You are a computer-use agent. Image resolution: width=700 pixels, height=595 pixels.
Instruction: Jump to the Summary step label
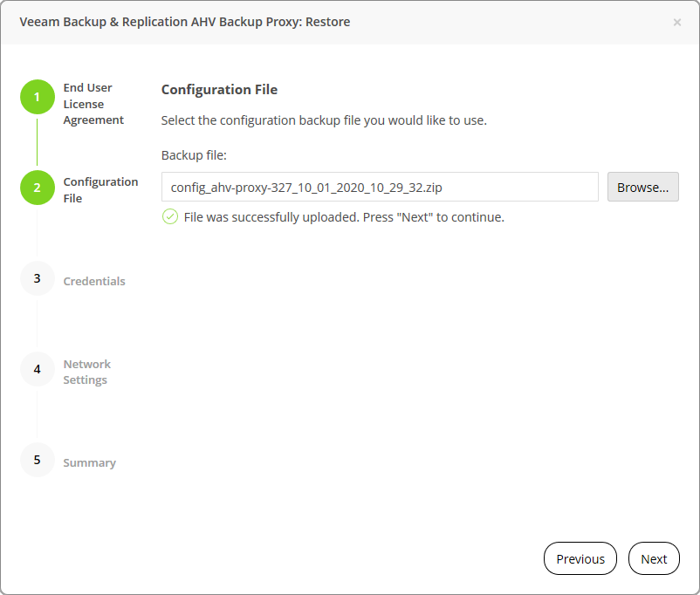89,462
